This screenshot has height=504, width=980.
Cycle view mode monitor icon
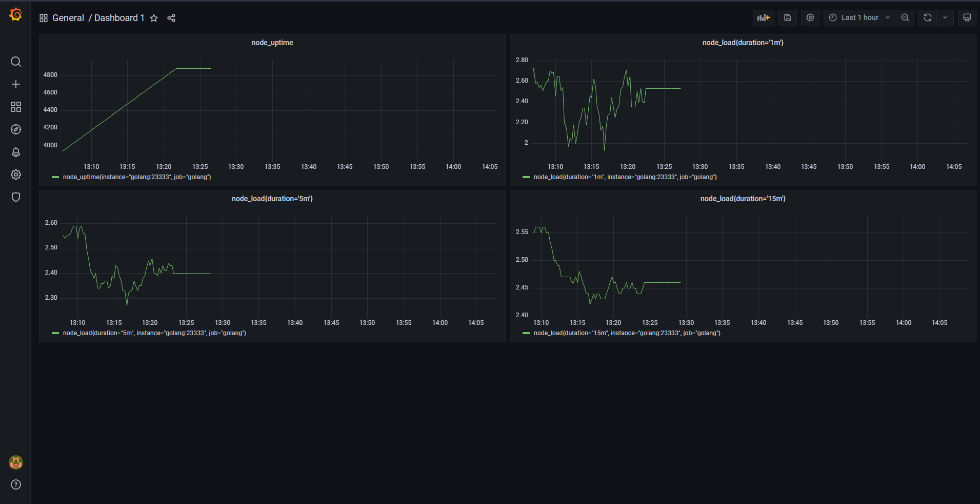tap(967, 17)
